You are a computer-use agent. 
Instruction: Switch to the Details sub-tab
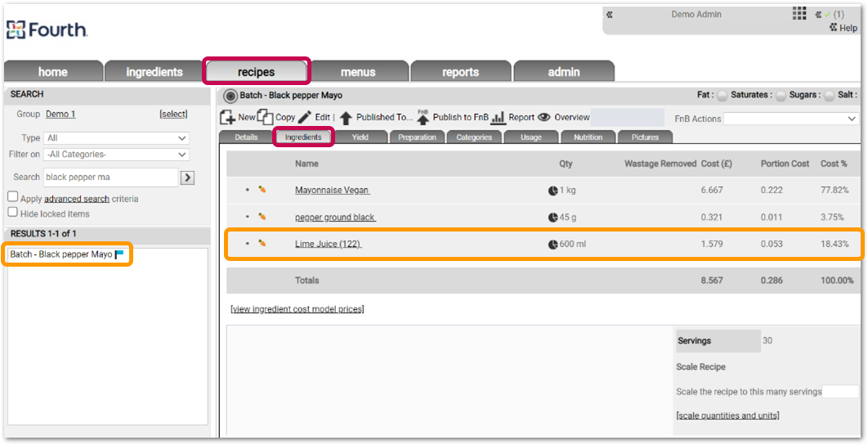(246, 137)
